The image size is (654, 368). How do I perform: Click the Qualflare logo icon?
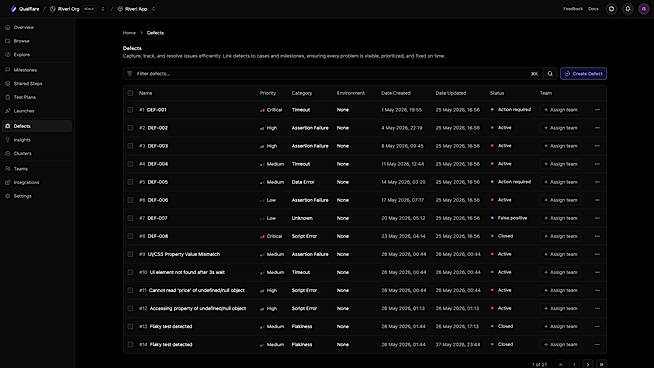point(13,9)
